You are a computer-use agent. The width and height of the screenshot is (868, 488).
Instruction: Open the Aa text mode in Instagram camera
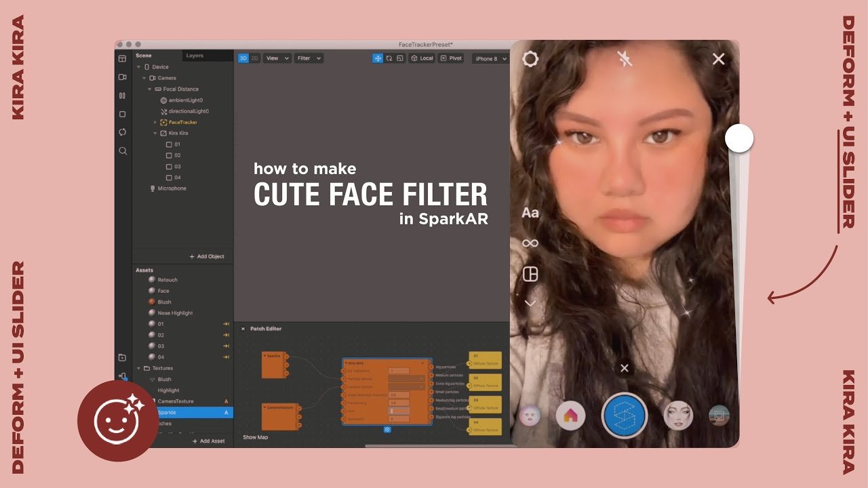530,213
